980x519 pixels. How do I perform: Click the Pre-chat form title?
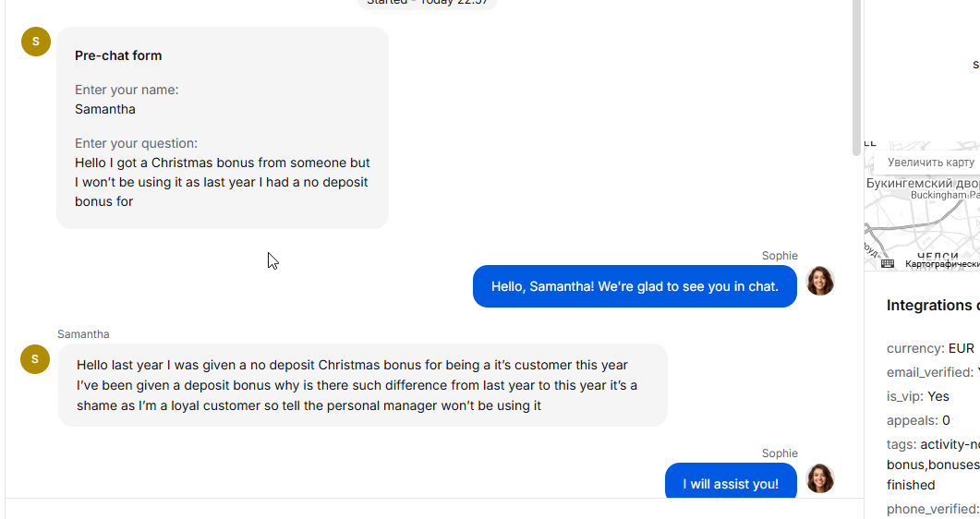(x=118, y=55)
